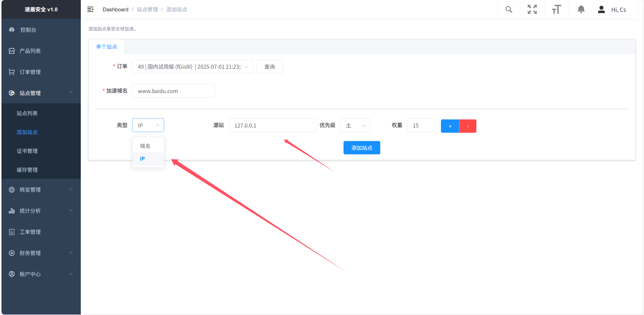644x315 pixels.
Task: Click the 查询 button
Action: click(x=270, y=67)
